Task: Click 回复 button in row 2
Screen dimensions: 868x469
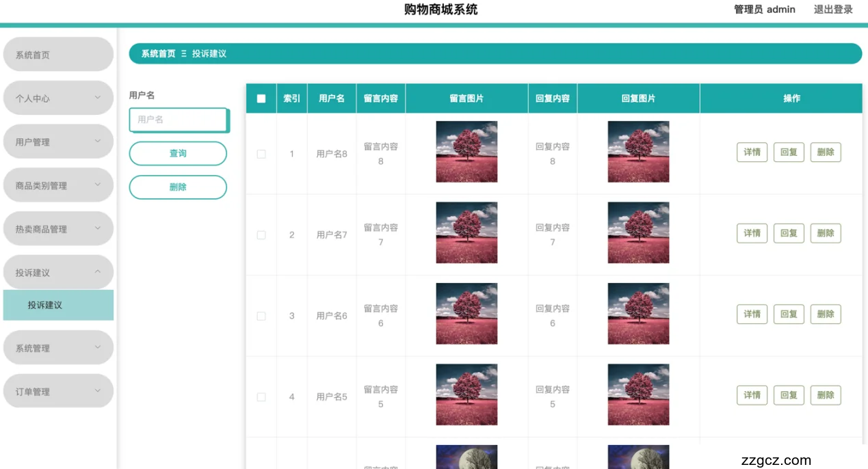Action: 789,233
